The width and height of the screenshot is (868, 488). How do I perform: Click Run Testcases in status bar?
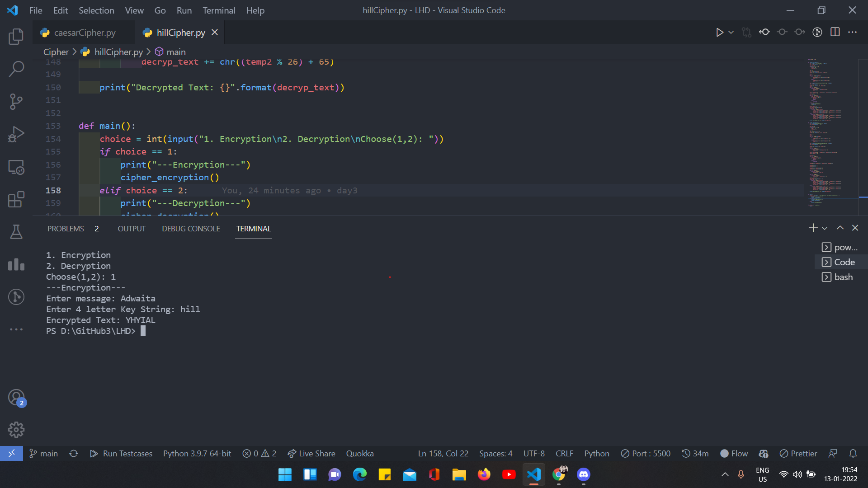121,453
